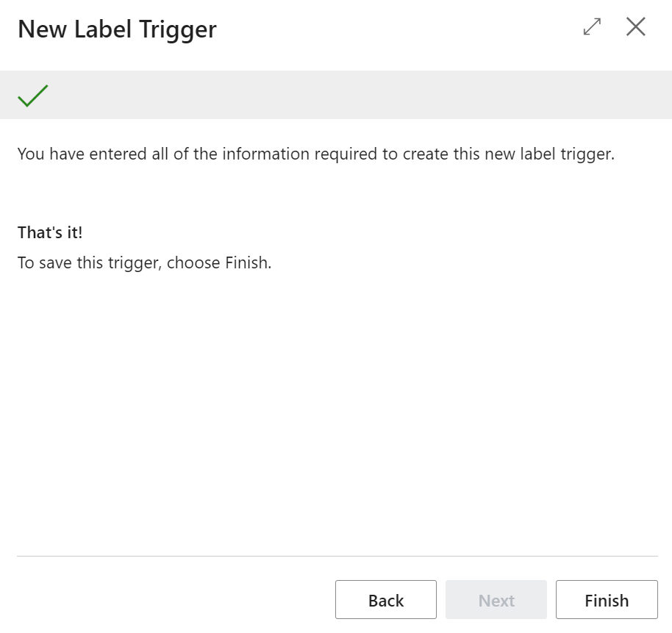The image size is (672, 633).
Task: Click the sentence mentioning choose Finish
Action: (144, 262)
